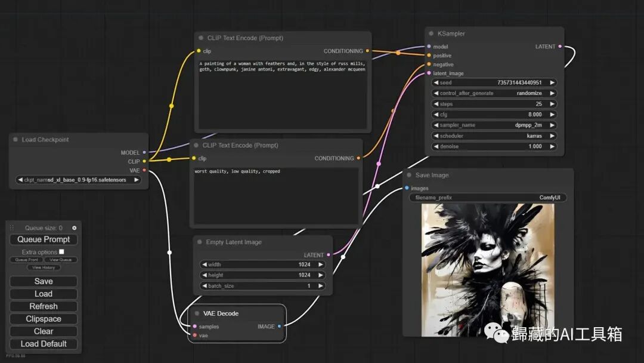Click the scheduler right arrow
Screen dimensions: 644x363
coord(552,136)
